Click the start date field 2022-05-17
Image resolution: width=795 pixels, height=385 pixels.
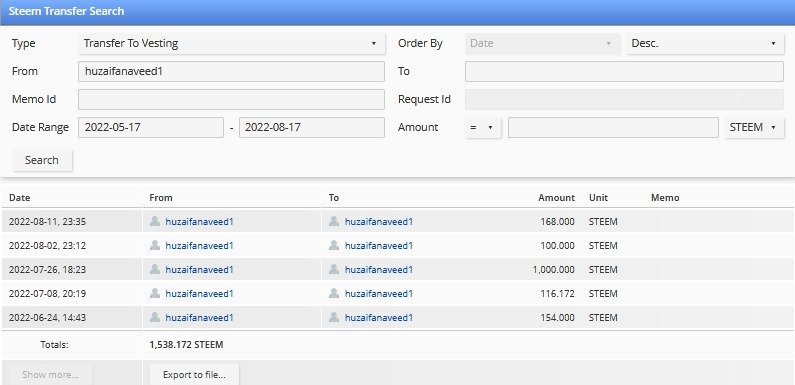pyautogui.click(x=151, y=127)
